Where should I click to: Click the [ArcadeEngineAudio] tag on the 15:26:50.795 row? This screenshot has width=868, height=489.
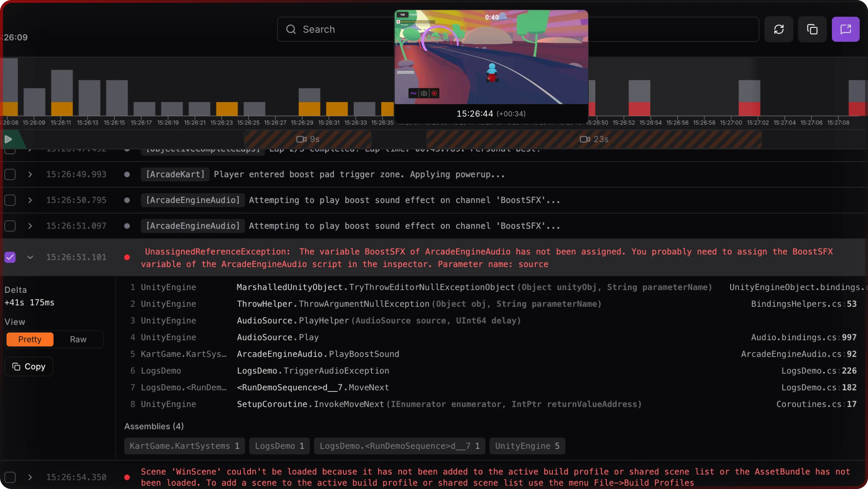click(x=193, y=200)
